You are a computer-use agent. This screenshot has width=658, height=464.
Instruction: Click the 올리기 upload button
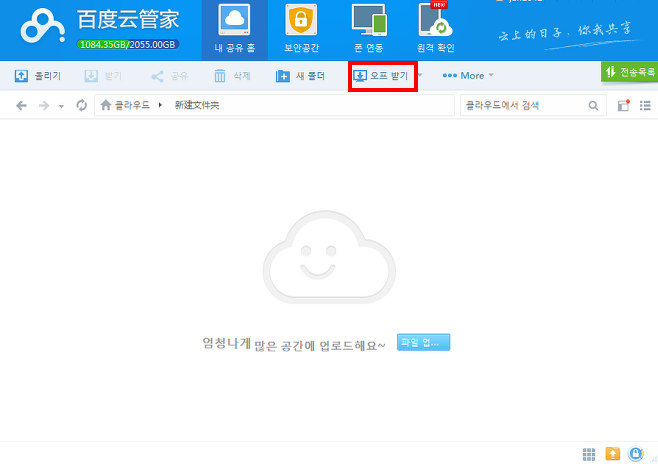(x=38, y=76)
